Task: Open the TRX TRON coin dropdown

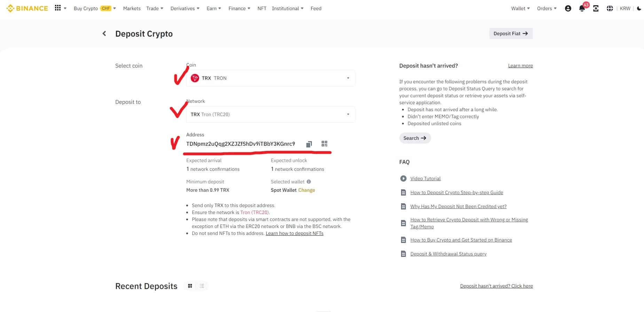Action: point(270,78)
